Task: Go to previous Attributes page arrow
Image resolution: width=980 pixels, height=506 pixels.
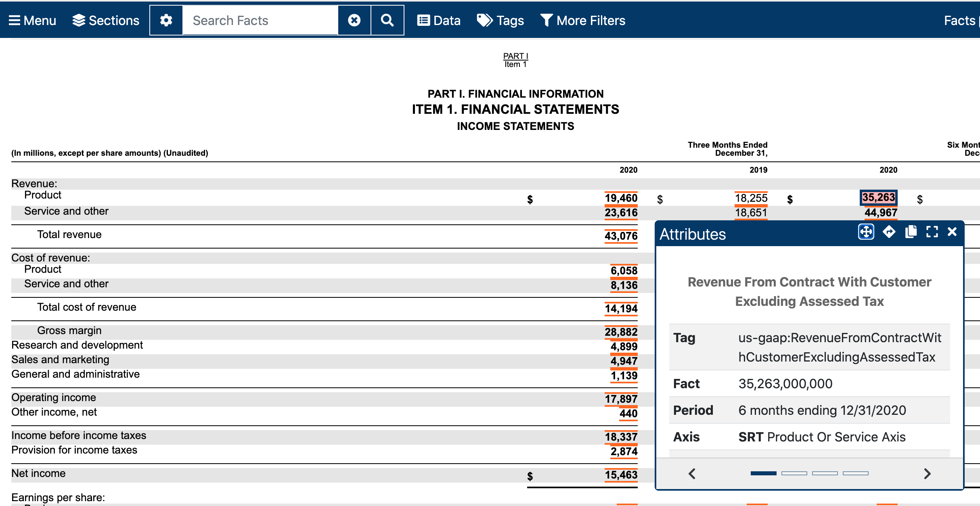Action: click(x=692, y=473)
